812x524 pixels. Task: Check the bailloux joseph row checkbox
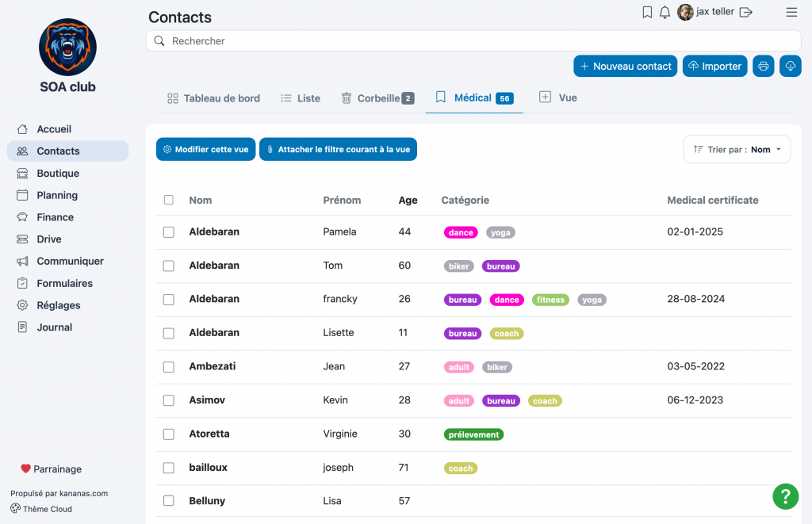coord(169,468)
